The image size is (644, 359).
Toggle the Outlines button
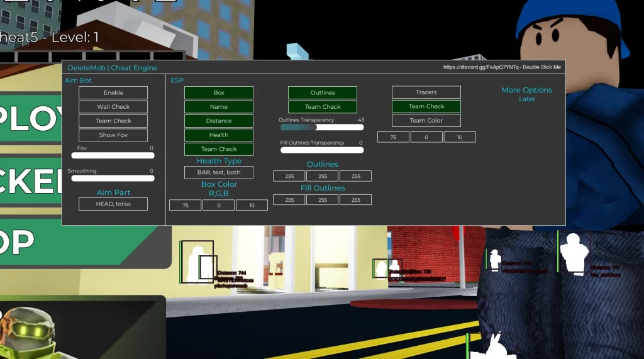coord(323,92)
